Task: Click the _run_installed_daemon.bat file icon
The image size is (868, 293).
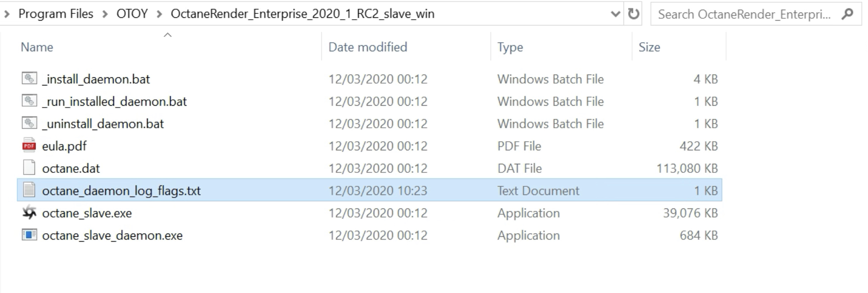Action: [x=29, y=101]
